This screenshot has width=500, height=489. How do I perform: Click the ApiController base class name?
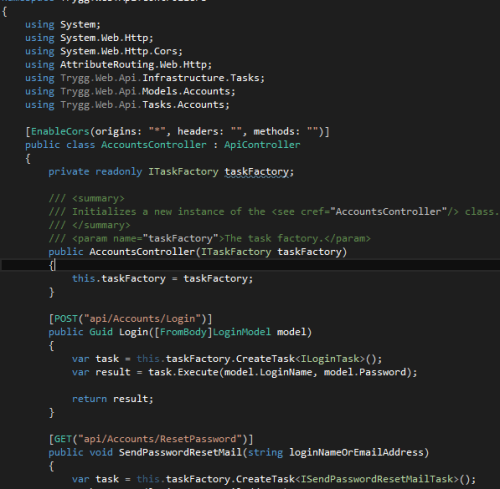click(262, 145)
